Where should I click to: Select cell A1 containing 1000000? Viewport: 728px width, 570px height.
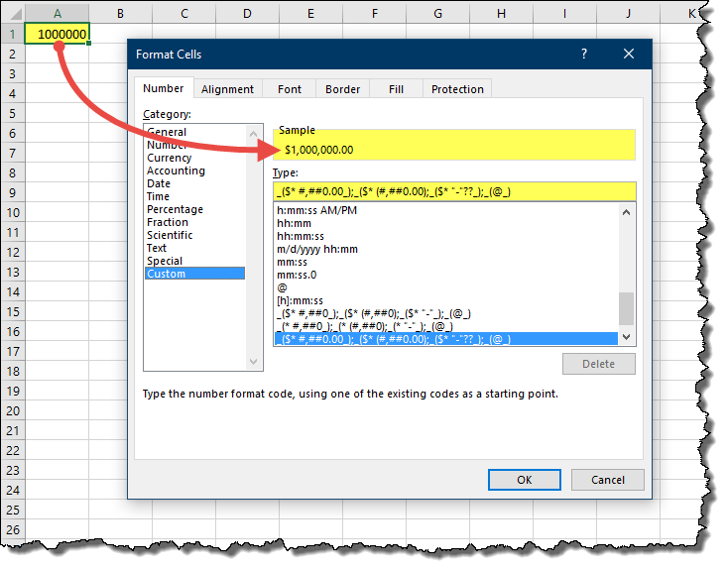click(58, 34)
